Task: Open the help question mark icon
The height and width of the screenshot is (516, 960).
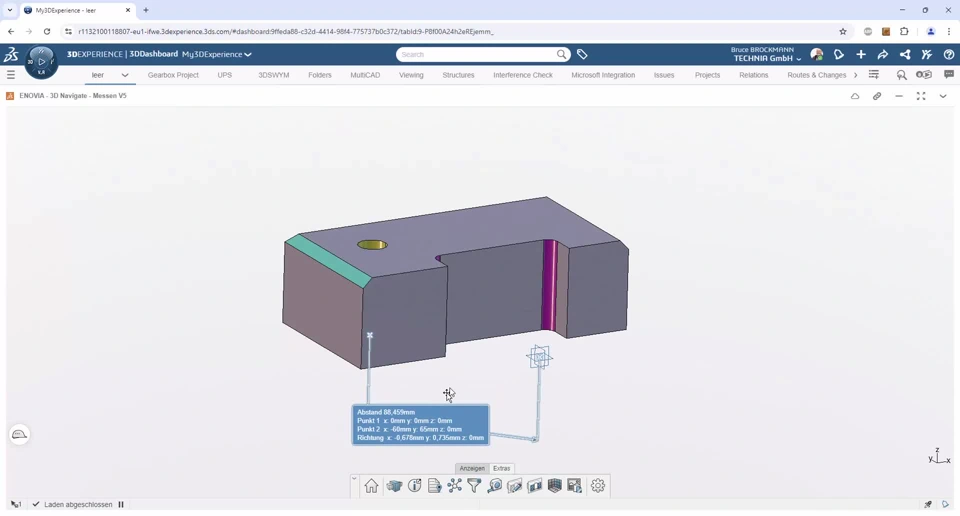Action: pos(949,54)
